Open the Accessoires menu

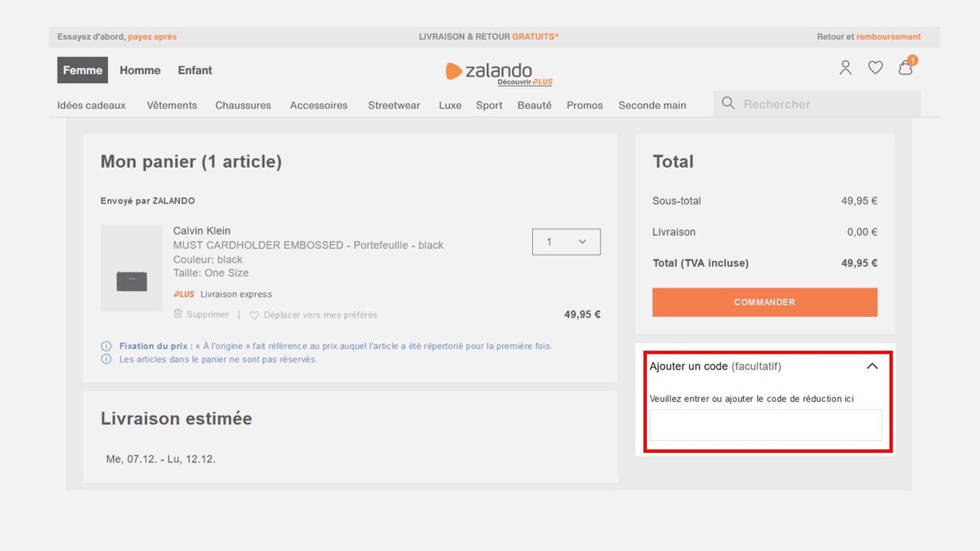click(x=318, y=106)
